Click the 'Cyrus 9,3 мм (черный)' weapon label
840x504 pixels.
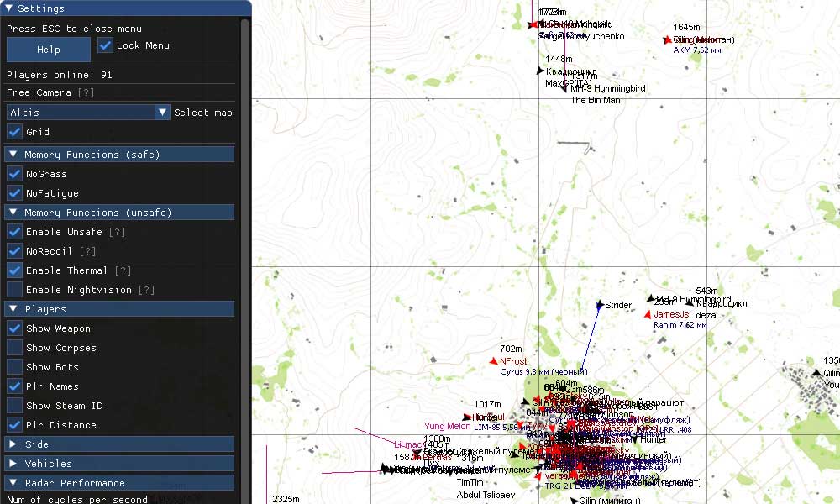point(543,372)
